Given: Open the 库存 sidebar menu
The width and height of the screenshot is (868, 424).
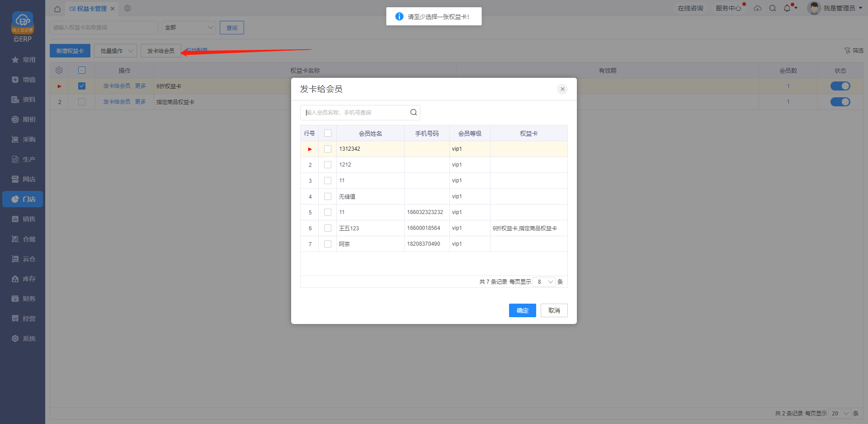Looking at the screenshot, I should [23, 279].
